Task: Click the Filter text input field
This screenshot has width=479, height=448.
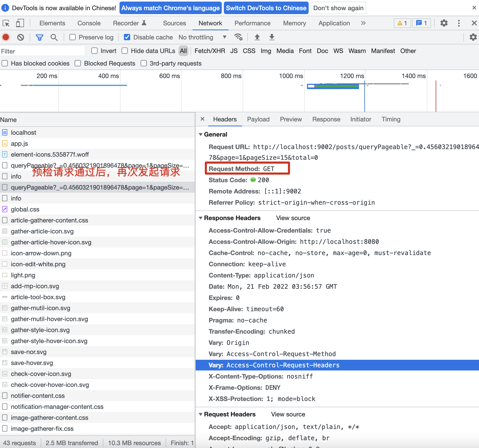Action: click(42, 51)
